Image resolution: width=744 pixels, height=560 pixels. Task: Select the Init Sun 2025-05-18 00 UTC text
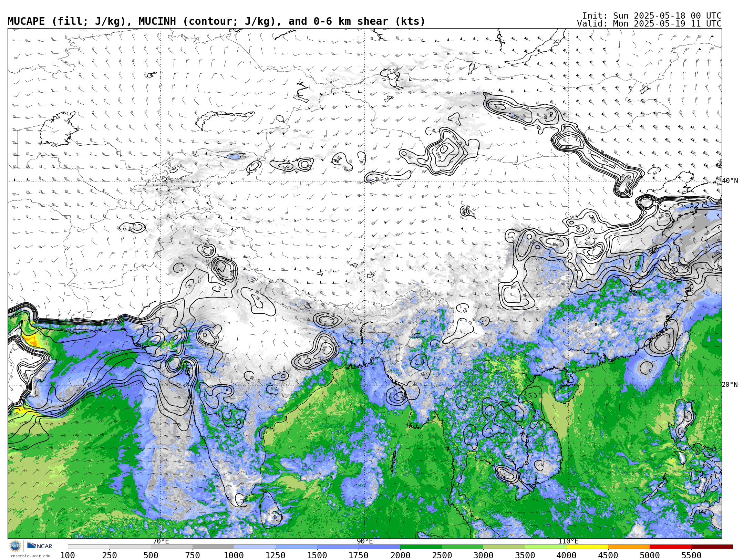click(652, 16)
